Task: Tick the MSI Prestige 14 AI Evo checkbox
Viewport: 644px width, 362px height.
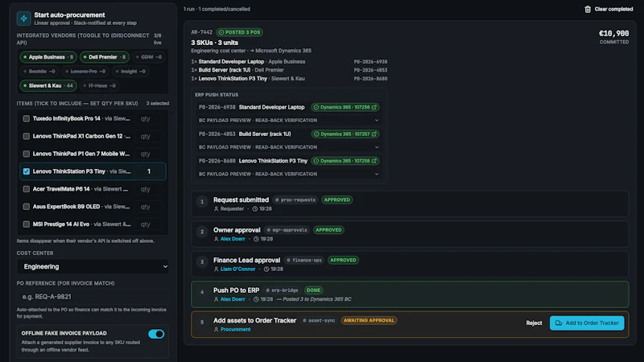Action: (x=27, y=224)
